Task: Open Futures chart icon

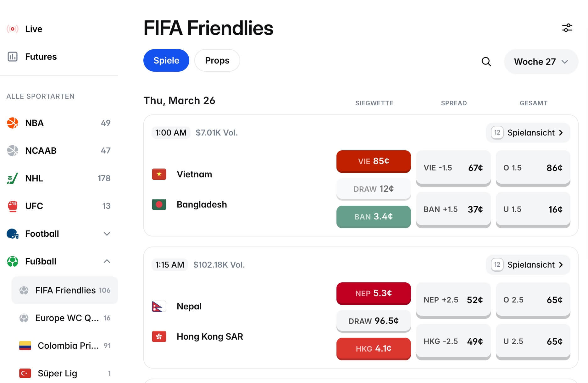Action: (x=13, y=57)
